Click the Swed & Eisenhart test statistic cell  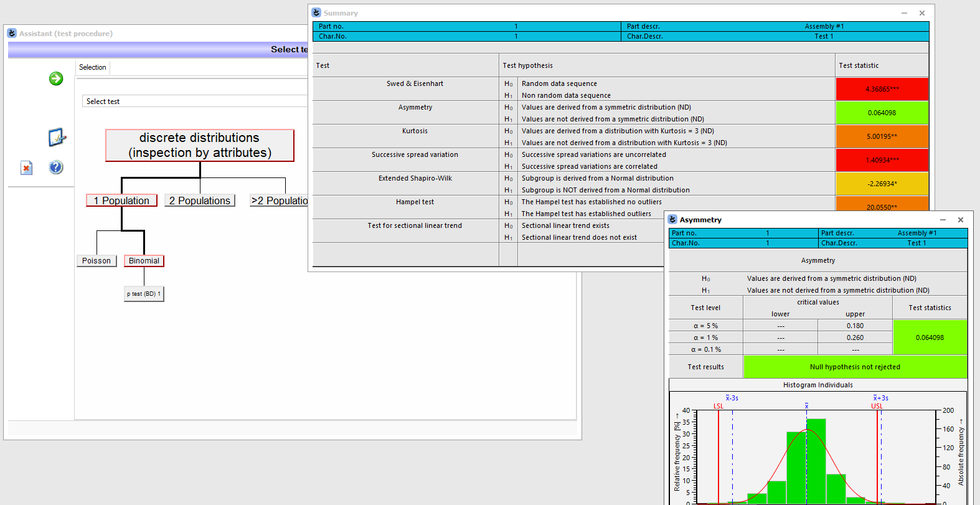[x=882, y=89]
